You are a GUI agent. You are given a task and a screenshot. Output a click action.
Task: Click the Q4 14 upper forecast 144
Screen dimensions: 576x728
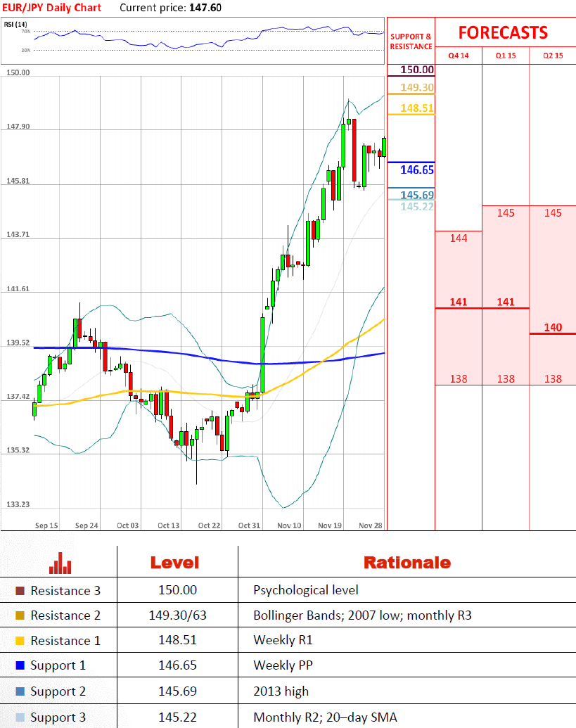[x=458, y=238]
